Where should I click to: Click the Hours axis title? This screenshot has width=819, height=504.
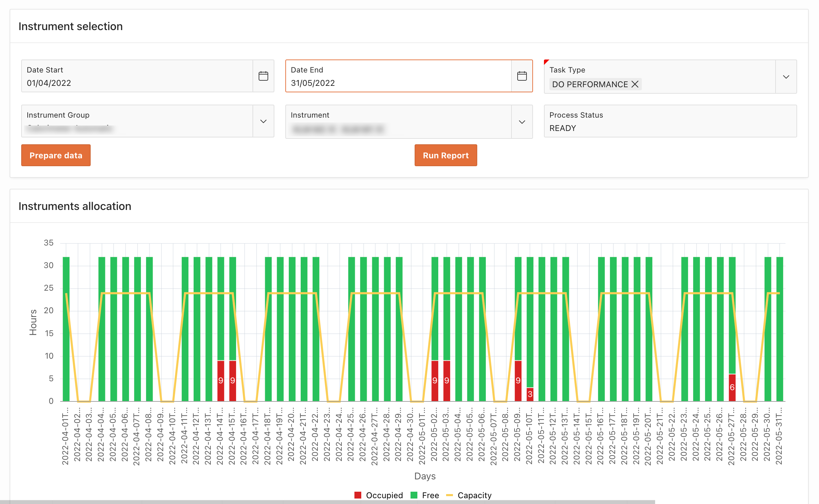(33, 322)
